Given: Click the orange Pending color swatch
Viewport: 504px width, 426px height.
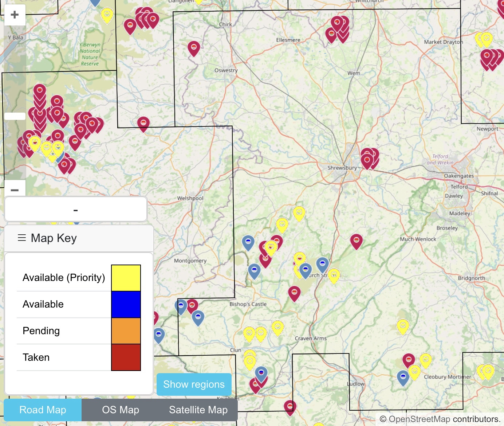Looking at the screenshot, I should click(126, 331).
